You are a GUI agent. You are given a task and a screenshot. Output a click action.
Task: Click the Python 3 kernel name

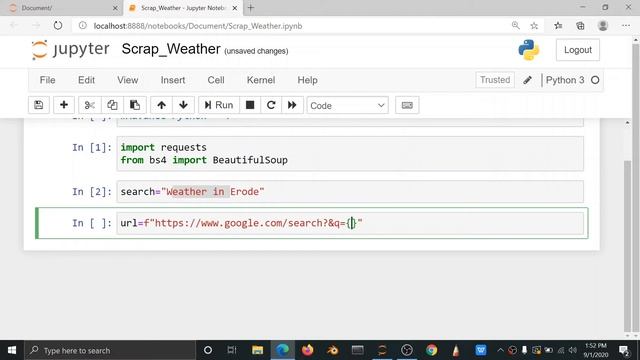point(564,80)
